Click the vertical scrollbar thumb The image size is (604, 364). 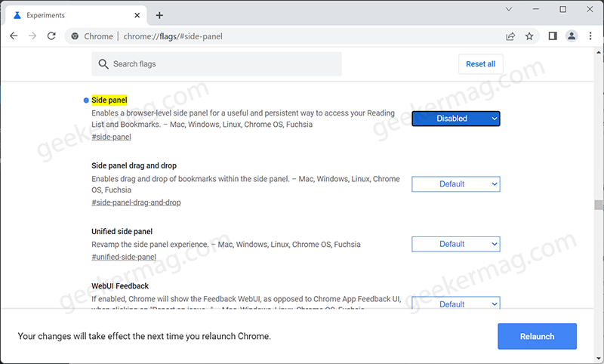pyautogui.click(x=599, y=205)
